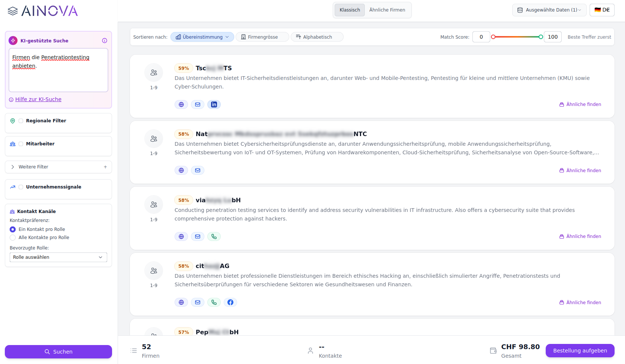The height and width of the screenshot is (364, 625).
Task: Toggle the Mitarbeiter filter checkbox
Action: [21, 144]
